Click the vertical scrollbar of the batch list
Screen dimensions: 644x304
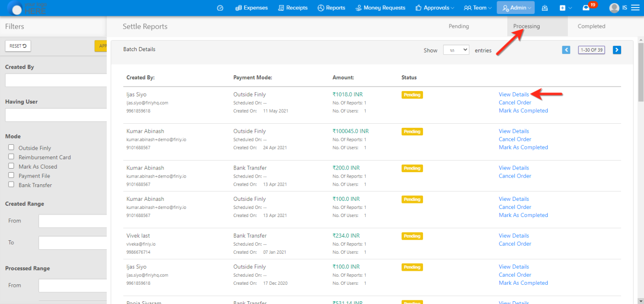640,73
